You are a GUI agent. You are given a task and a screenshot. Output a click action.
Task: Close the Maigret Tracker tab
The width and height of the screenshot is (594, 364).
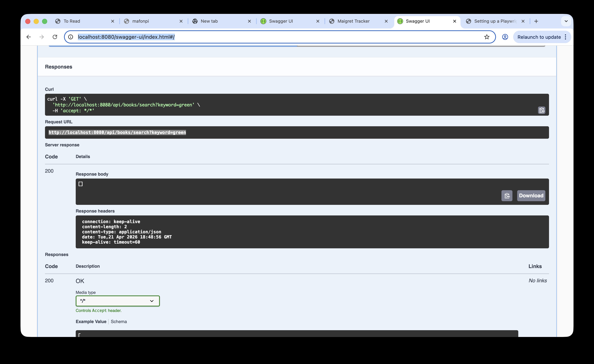tap(386, 21)
